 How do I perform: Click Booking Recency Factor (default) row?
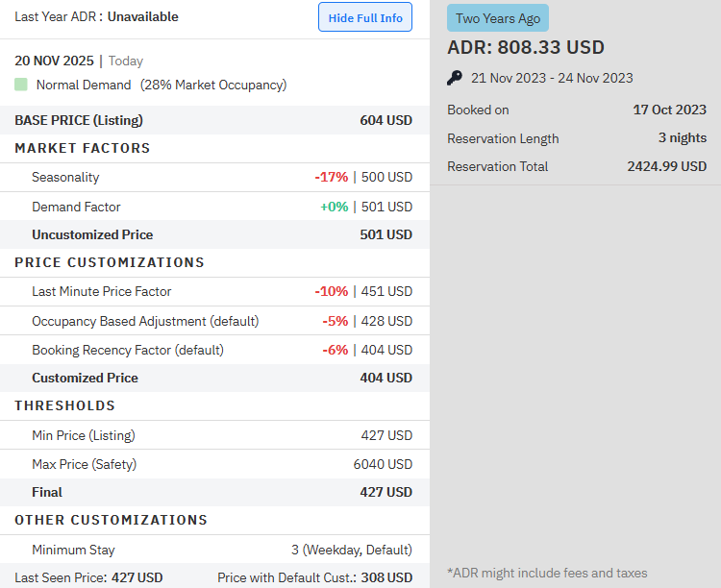213,350
